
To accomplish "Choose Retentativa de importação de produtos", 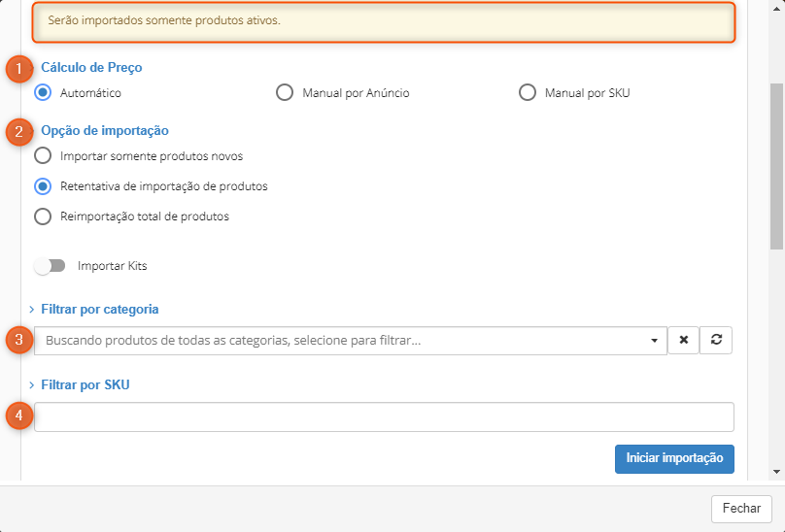I will point(43,186).
